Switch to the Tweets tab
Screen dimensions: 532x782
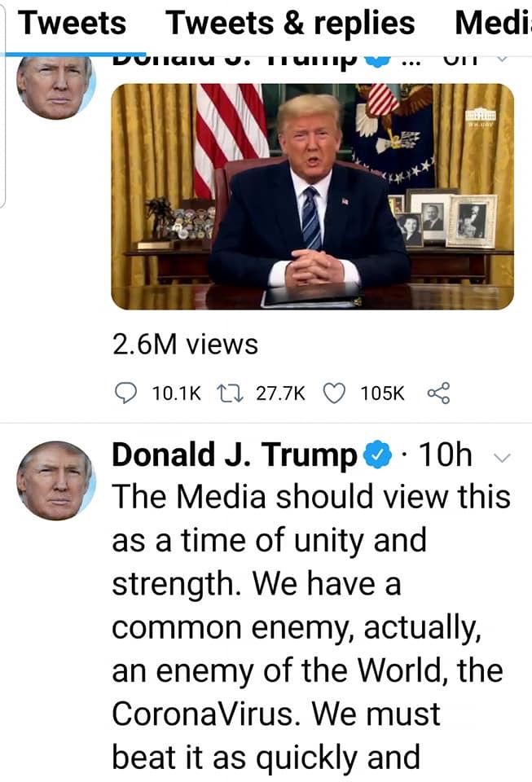73,24
